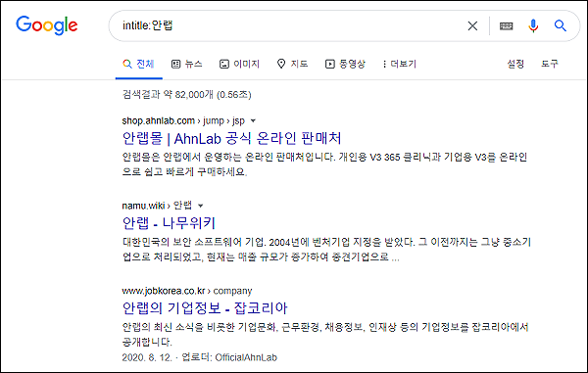Click the snippet starting 안랩의 최신 소식을 비롯한
Viewport: 588px width, 373px height.
click(x=325, y=334)
